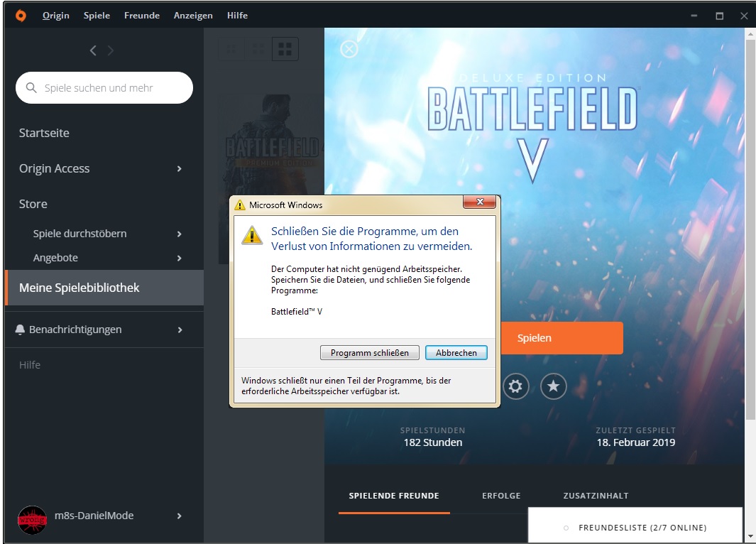Image resolution: width=756 pixels, height=544 pixels.
Task: Click scrollbar up arrow
Action: coord(750,34)
